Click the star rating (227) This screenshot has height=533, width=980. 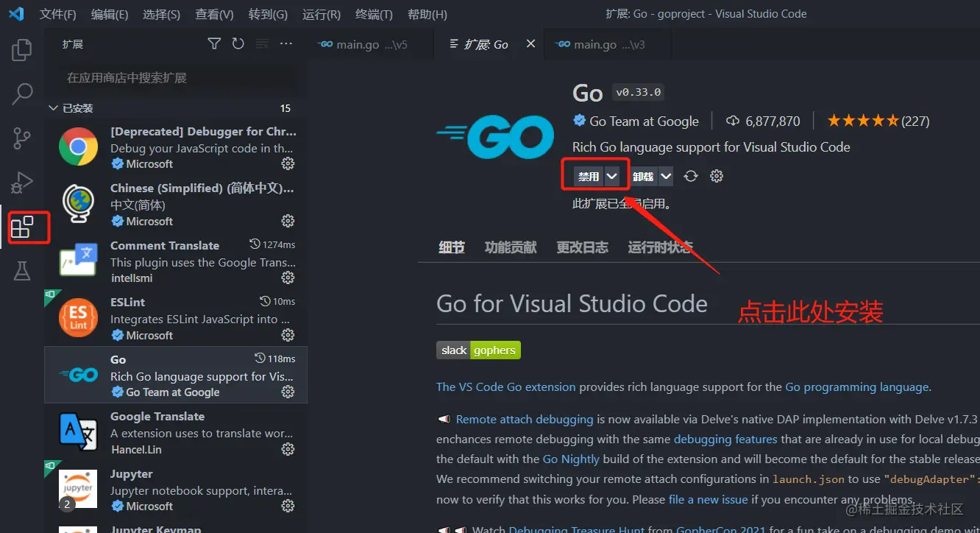(878, 121)
